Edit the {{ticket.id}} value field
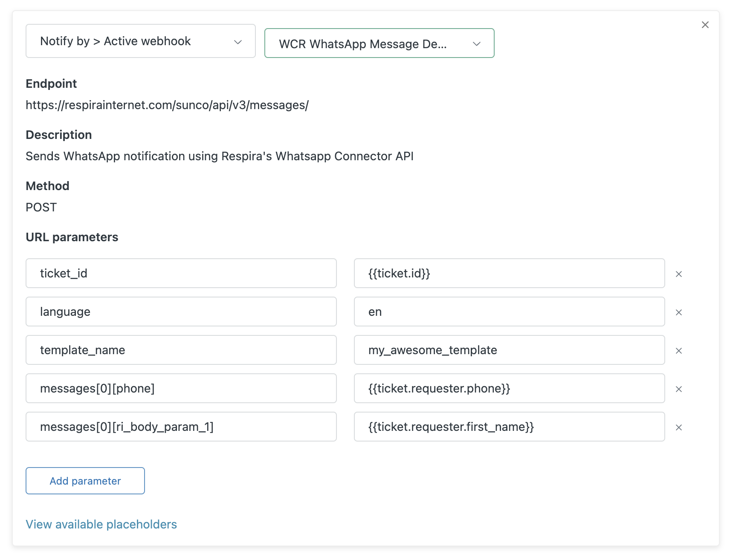 point(509,273)
